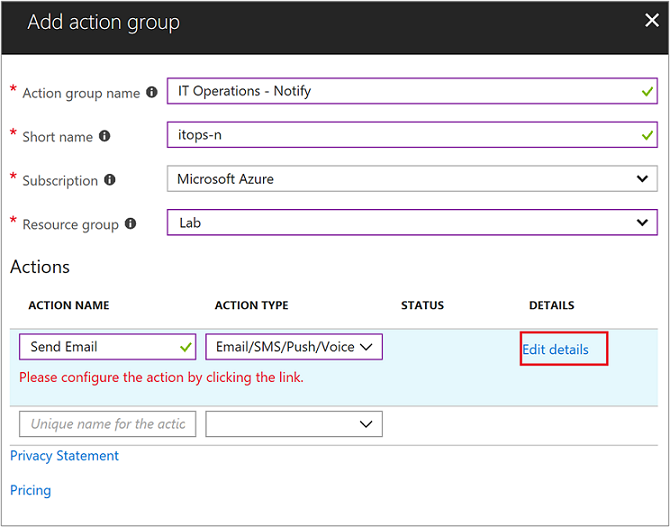Click green checkmark in Send Email field

pyautogui.click(x=186, y=347)
